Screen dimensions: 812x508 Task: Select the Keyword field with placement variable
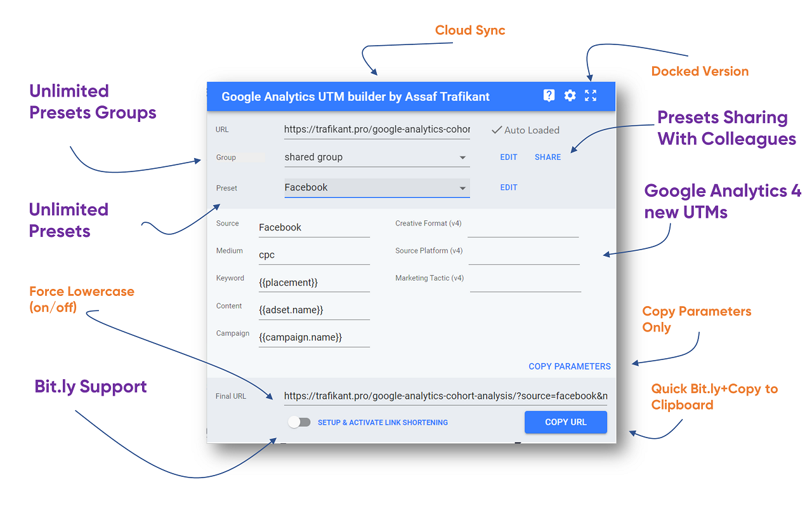tap(314, 281)
